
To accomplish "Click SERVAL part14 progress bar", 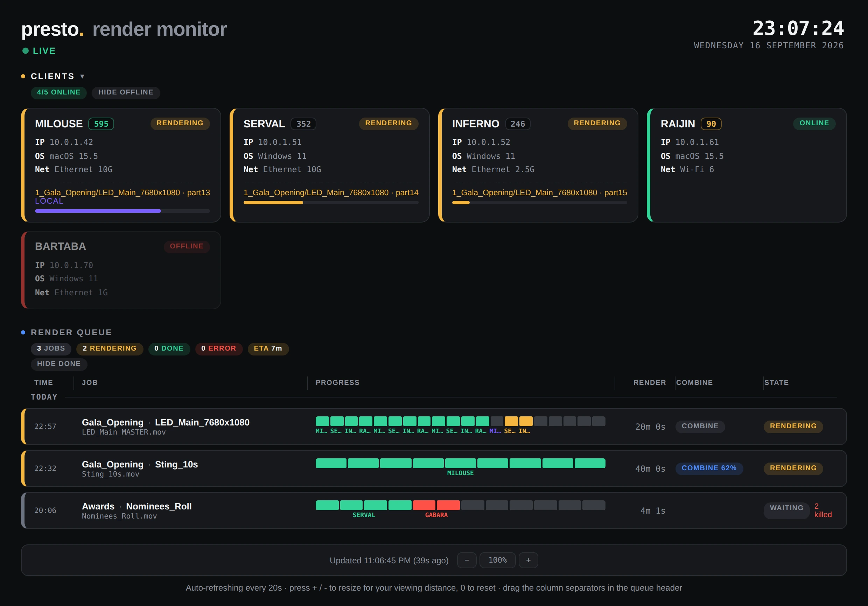I will tap(331, 203).
